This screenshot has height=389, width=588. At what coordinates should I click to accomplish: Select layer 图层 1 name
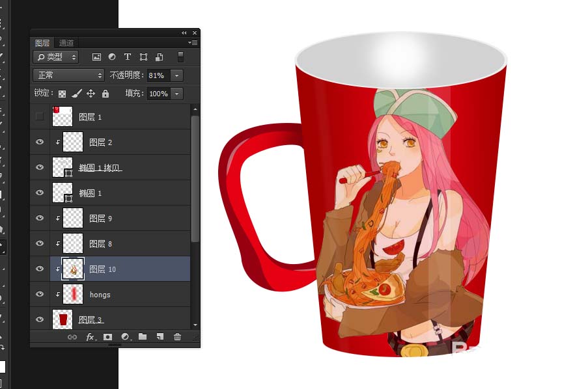point(90,117)
